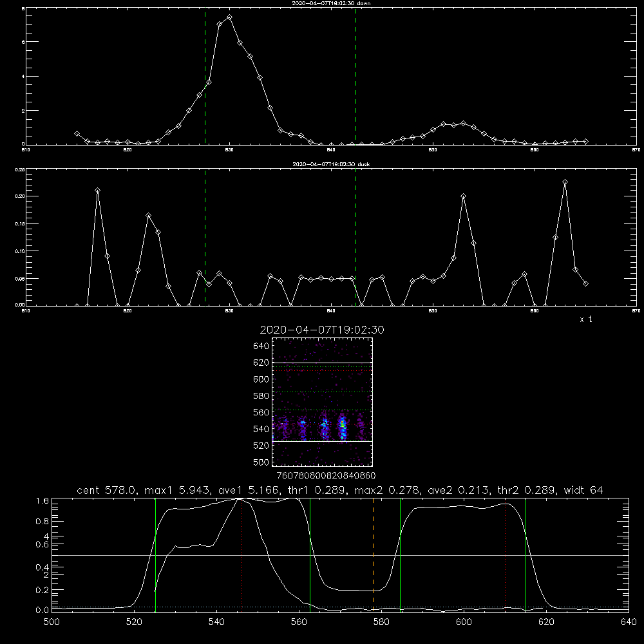The width and height of the screenshot is (644, 644).
Task: Click the red dotted line near 546 in bottom plot
Action: click(241, 556)
